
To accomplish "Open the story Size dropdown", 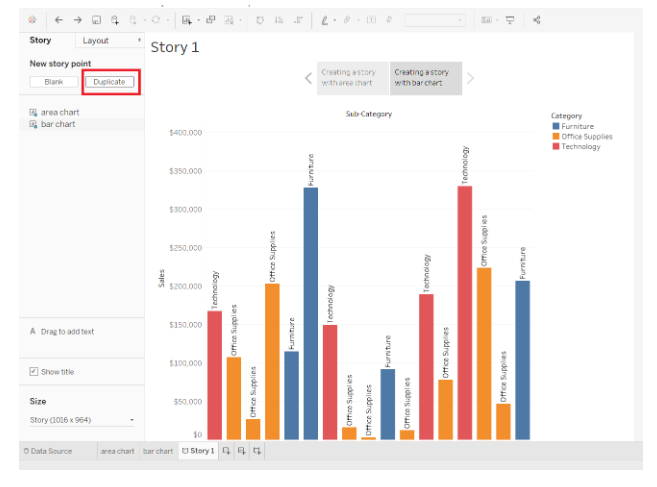I will (x=82, y=420).
